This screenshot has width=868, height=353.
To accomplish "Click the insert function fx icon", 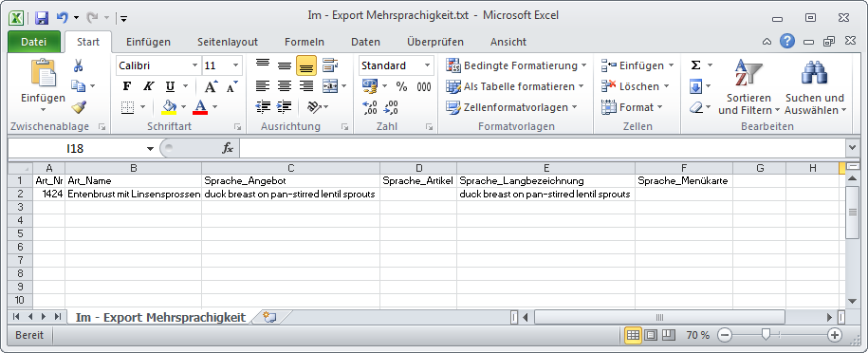I will pyautogui.click(x=228, y=149).
